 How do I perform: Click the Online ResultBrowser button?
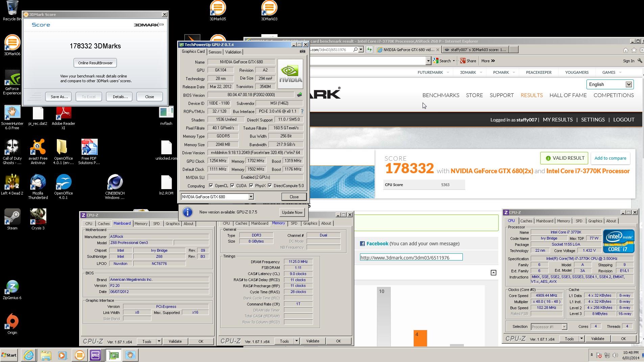coord(95,63)
